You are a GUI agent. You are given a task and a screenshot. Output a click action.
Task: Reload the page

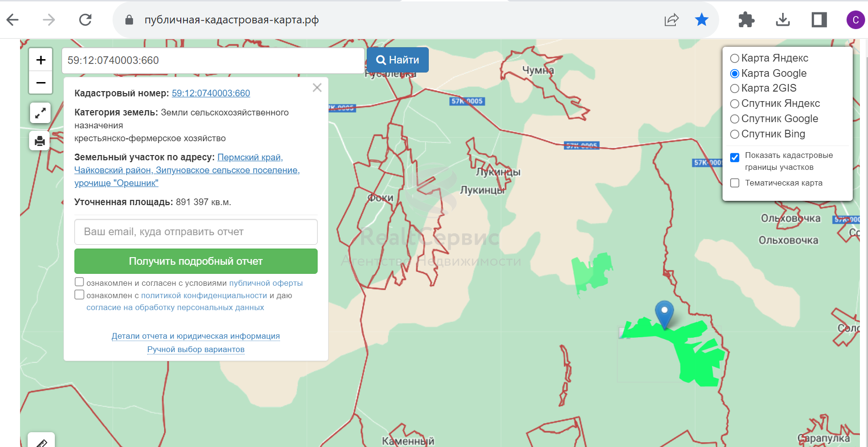pyautogui.click(x=85, y=20)
